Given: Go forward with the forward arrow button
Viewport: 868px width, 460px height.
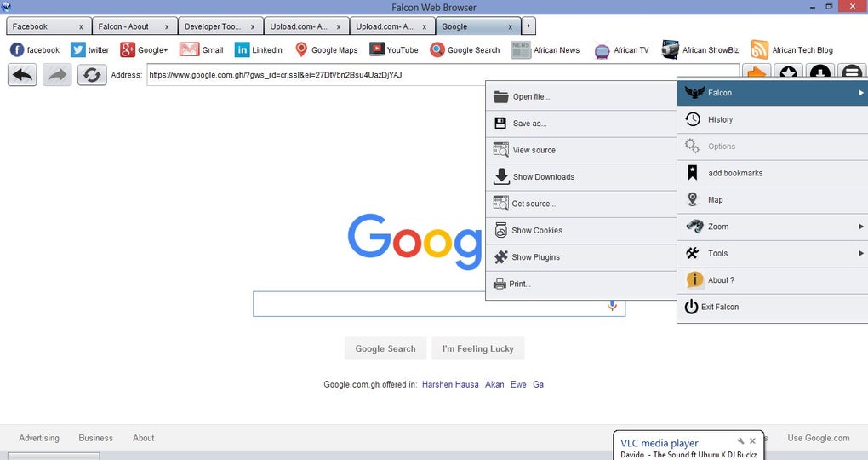Looking at the screenshot, I should (57, 75).
